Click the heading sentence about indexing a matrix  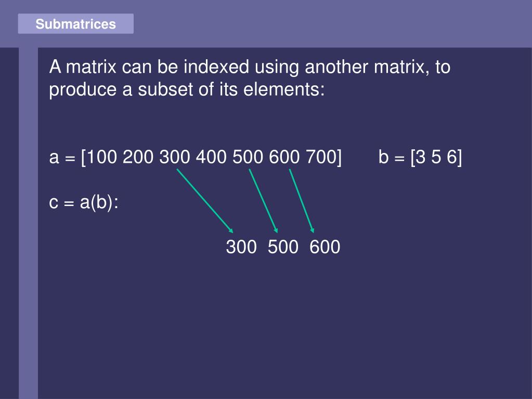250,78
